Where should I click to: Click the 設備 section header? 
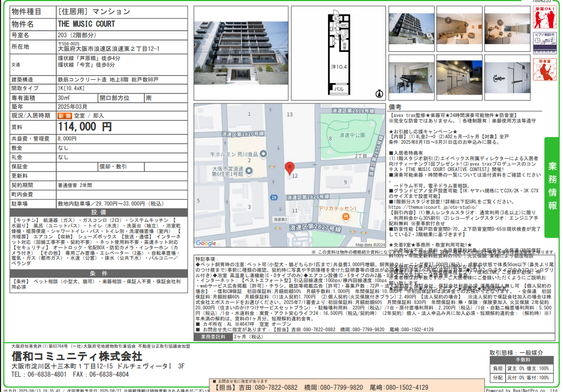click(98, 212)
